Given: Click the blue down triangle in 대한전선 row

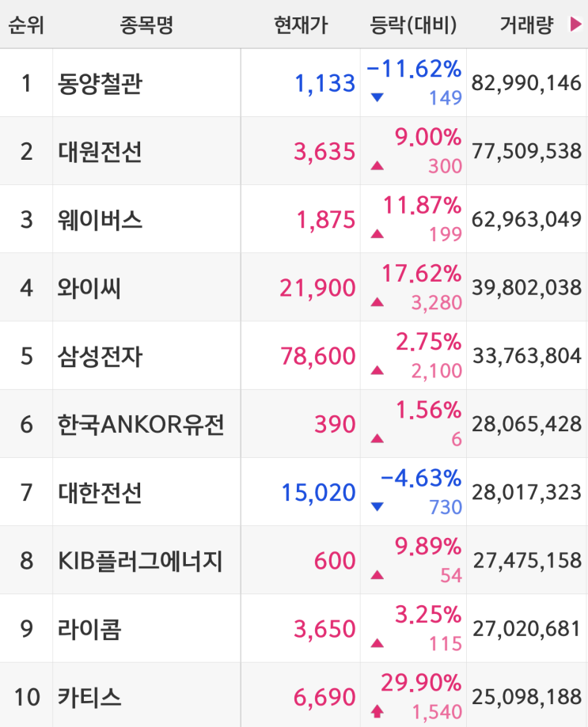Looking at the screenshot, I should pos(377,507).
